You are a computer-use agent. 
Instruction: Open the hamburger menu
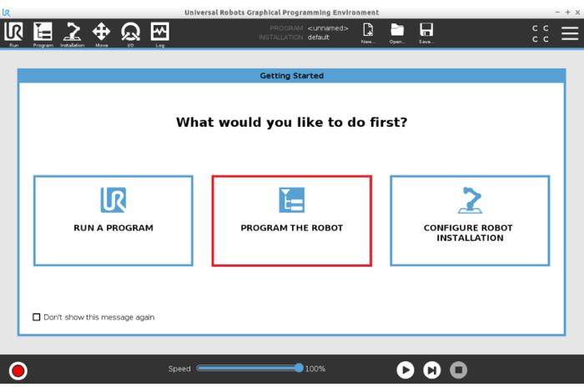click(x=569, y=33)
